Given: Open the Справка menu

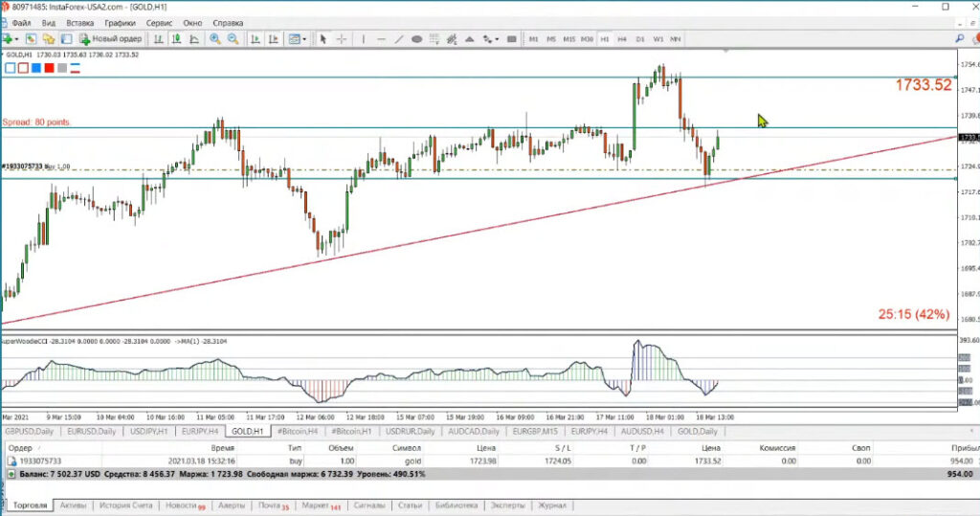Looking at the screenshot, I should coord(228,23).
